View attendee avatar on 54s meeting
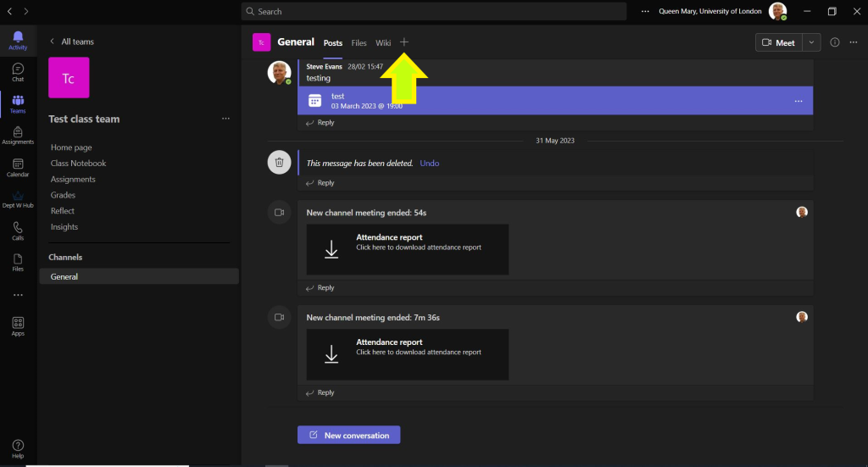 [802, 212]
